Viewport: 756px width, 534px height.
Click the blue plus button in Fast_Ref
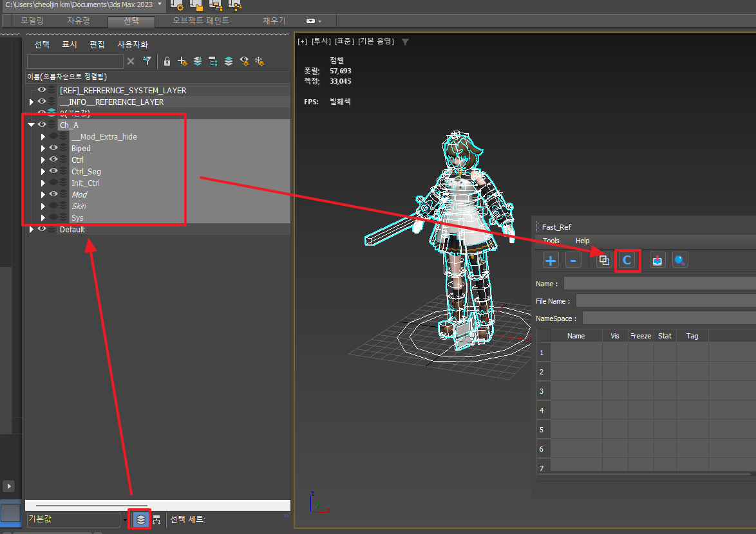[551, 261]
